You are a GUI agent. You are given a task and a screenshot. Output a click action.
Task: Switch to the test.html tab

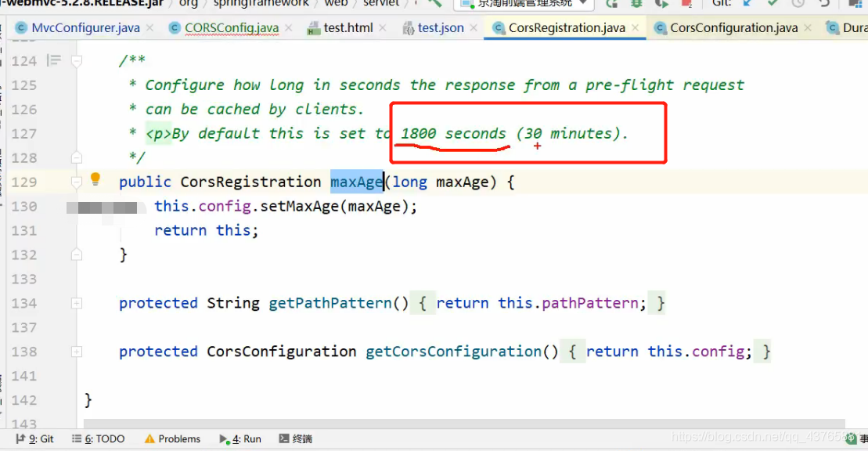click(x=348, y=27)
